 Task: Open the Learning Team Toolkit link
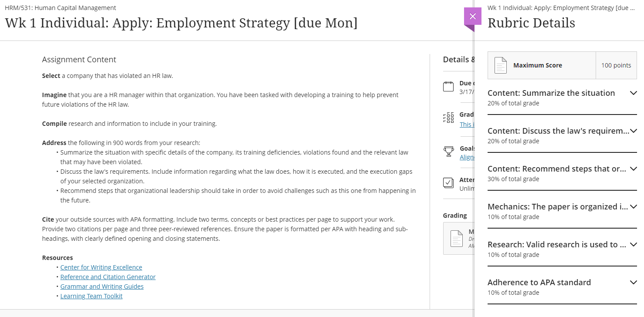click(92, 296)
